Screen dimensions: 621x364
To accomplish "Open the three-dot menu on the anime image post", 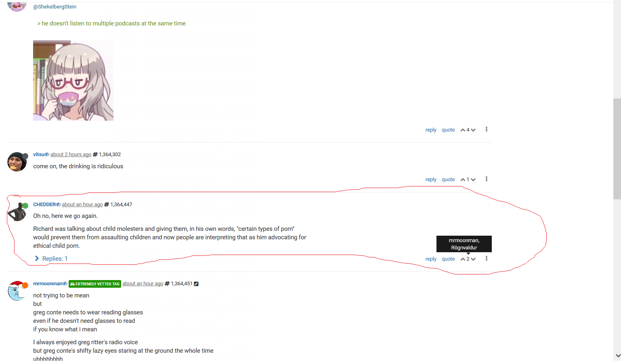I will tap(487, 130).
